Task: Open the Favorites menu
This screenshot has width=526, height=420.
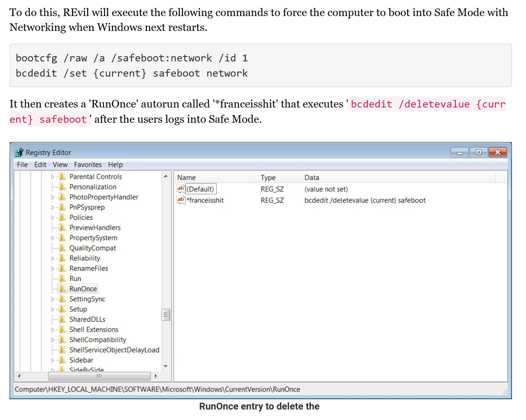Action: coord(88,164)
